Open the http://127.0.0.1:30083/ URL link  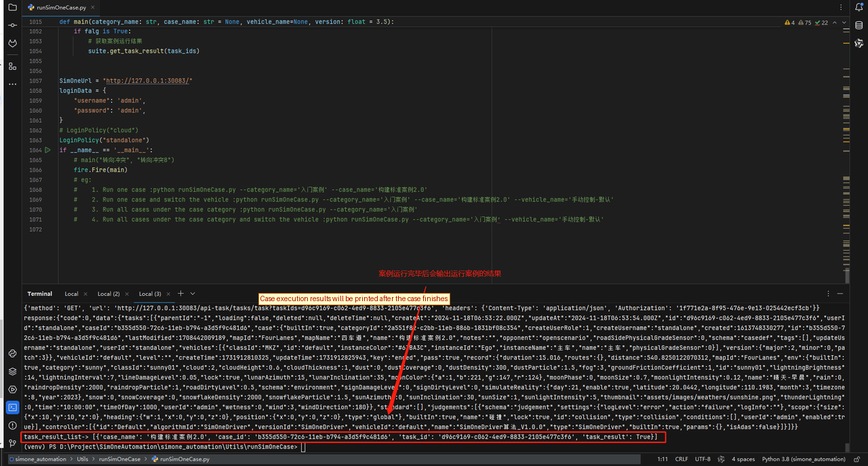coord(149,80)
